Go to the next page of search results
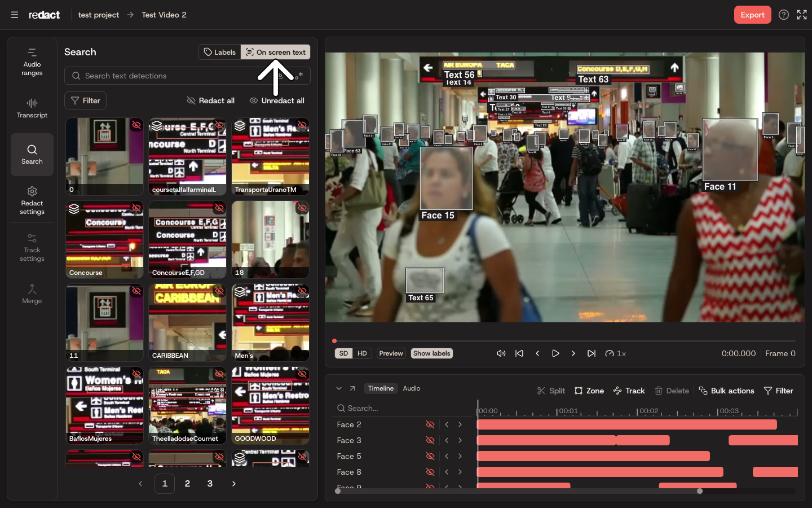The width and height of the screenshot is (812, 508). (x=234, y=484)
